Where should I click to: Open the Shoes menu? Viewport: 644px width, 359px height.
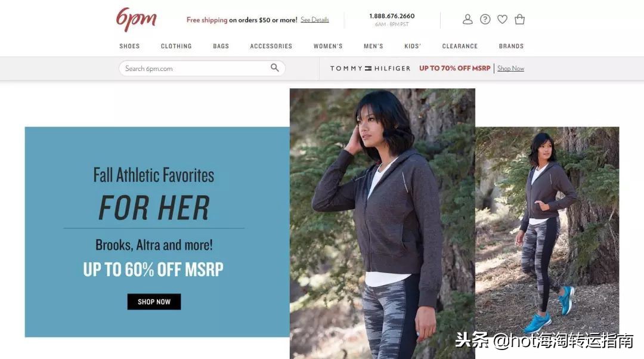129,46
